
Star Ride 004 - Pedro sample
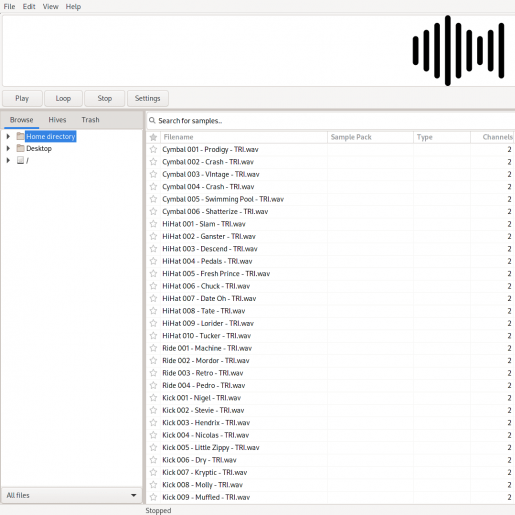[x=153, y=385]
